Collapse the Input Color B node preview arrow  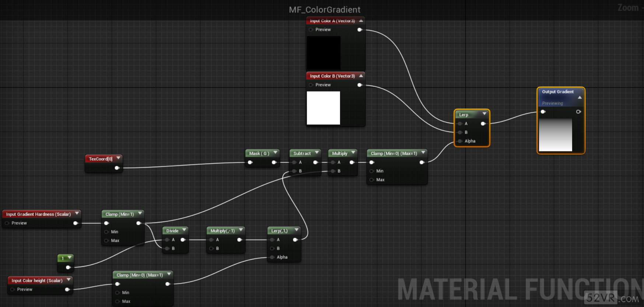[361, 76]
